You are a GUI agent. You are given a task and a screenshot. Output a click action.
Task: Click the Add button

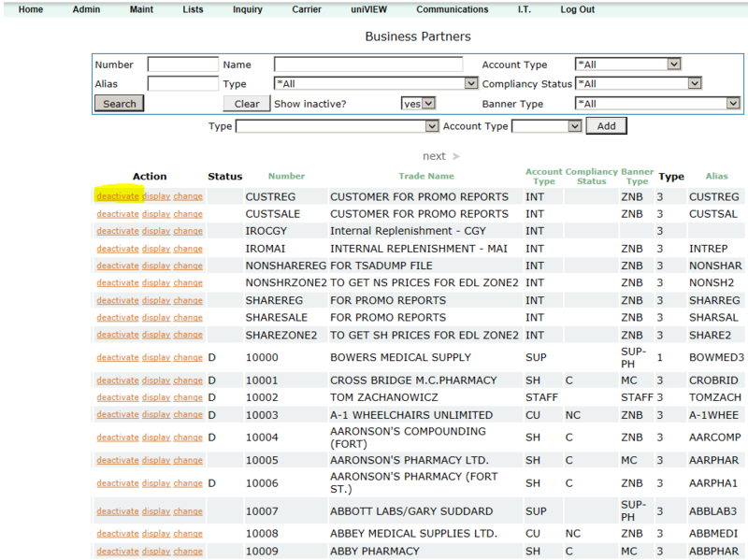606,126
